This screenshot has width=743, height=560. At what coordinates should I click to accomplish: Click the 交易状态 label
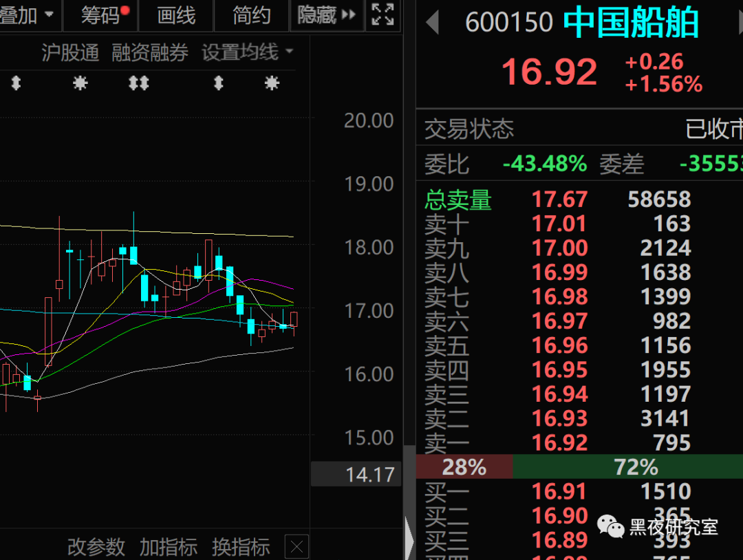pos(469,129)
